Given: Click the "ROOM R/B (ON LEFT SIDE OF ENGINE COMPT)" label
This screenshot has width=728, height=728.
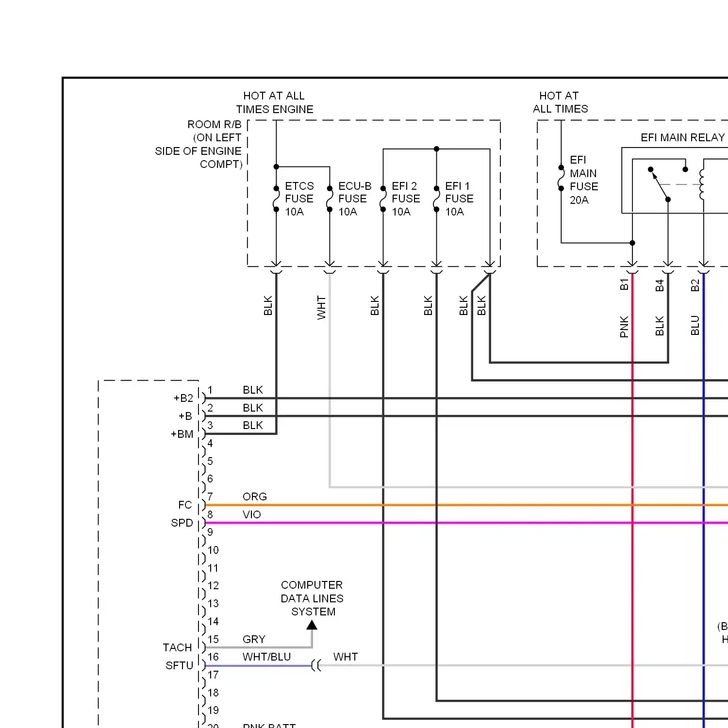Looking at the screenshot, I should (199, 144).
